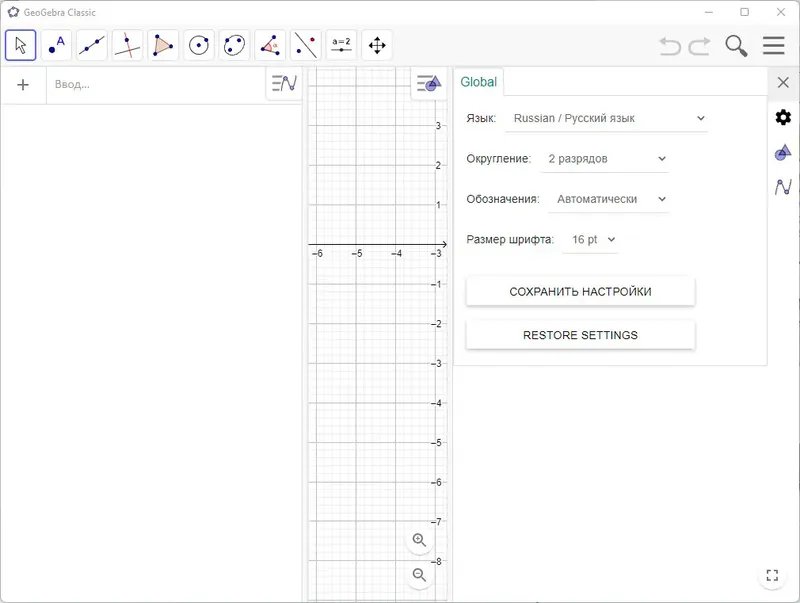The height and width of the screenshot is (603, 800).
Task: Select the Perpendicular line tool
Action: coord(127,45)
